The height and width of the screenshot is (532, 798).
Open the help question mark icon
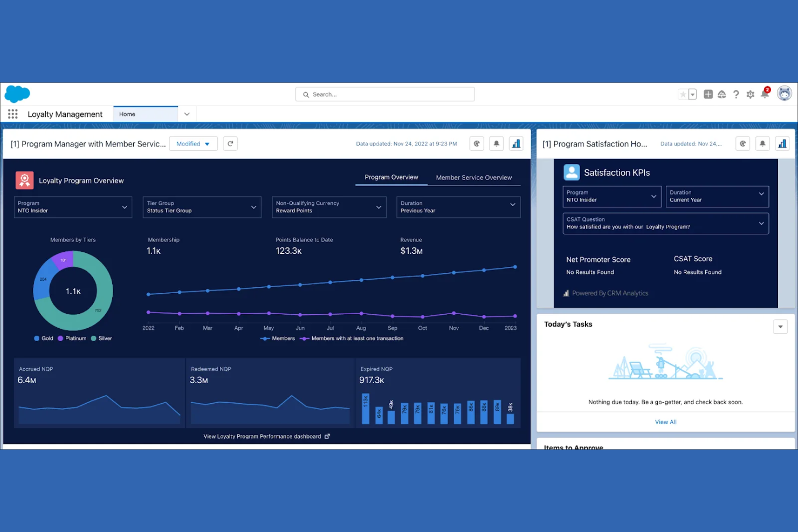[x=736, y=94]
